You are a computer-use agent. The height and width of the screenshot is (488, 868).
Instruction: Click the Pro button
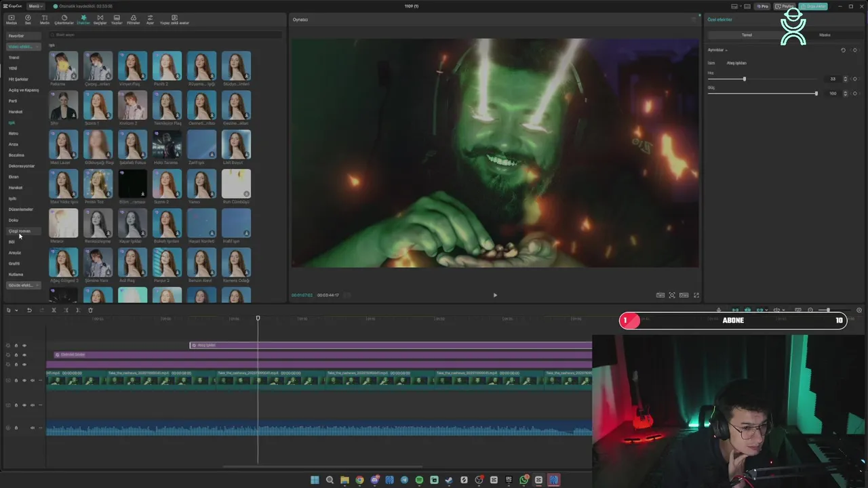click(762, 6)
